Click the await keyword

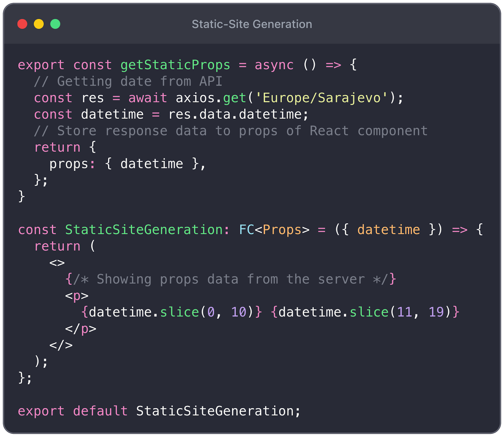tap(148, 98)
